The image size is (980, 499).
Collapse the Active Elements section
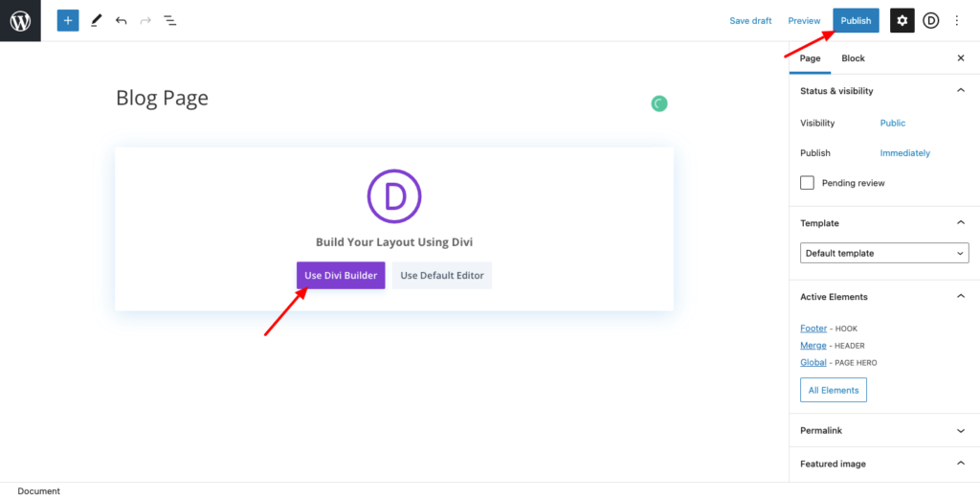tap(961, 296)
